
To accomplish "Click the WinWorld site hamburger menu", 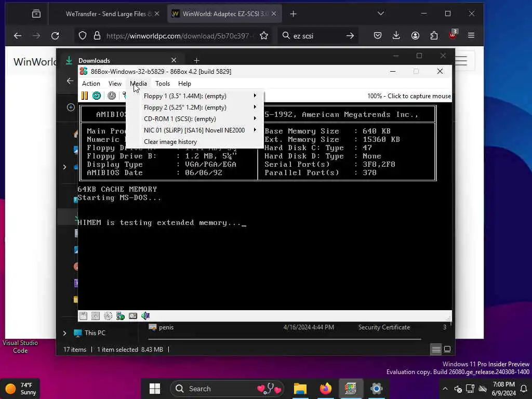I will coord(461,61).
